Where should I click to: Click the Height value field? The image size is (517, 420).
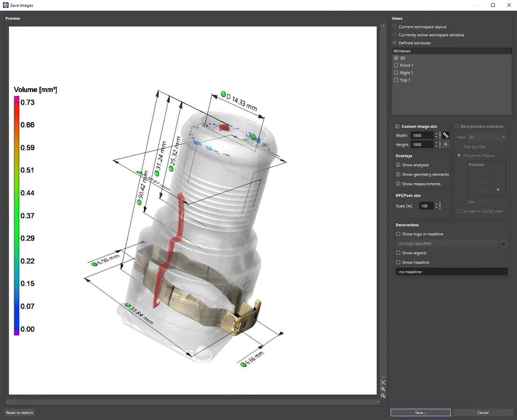[x=422, y=144]
